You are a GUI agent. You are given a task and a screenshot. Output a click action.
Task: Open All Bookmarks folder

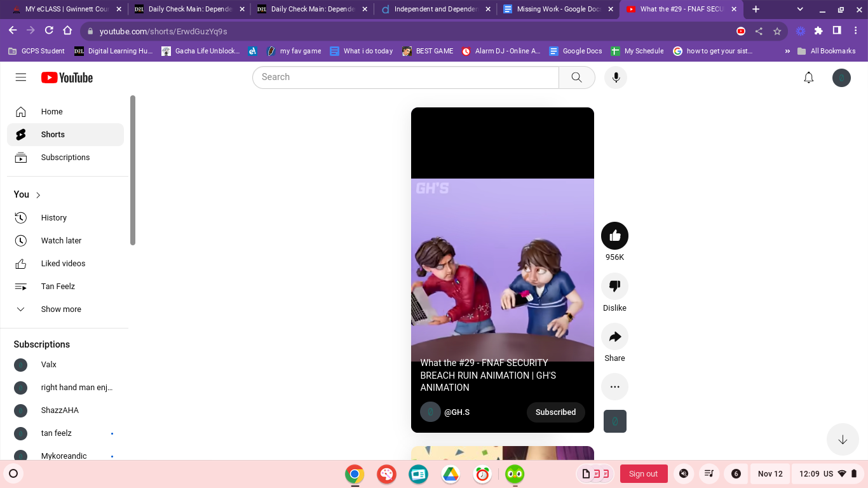tap(826, 51)
